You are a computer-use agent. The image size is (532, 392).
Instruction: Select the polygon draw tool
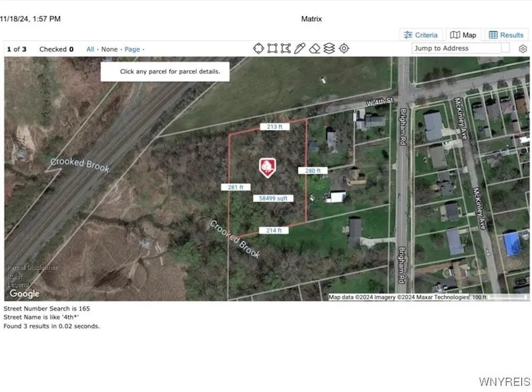286,48
